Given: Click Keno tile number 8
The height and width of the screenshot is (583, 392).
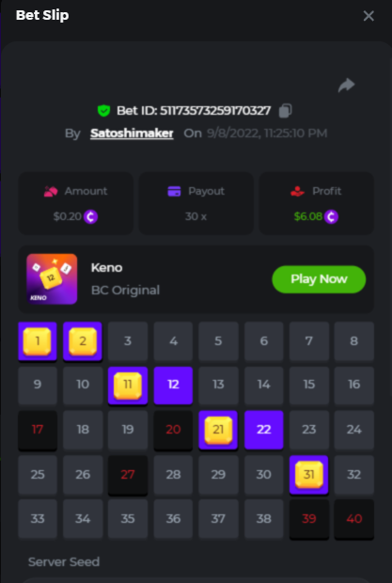Looking at the screenshot, I should tap(354, 341).
